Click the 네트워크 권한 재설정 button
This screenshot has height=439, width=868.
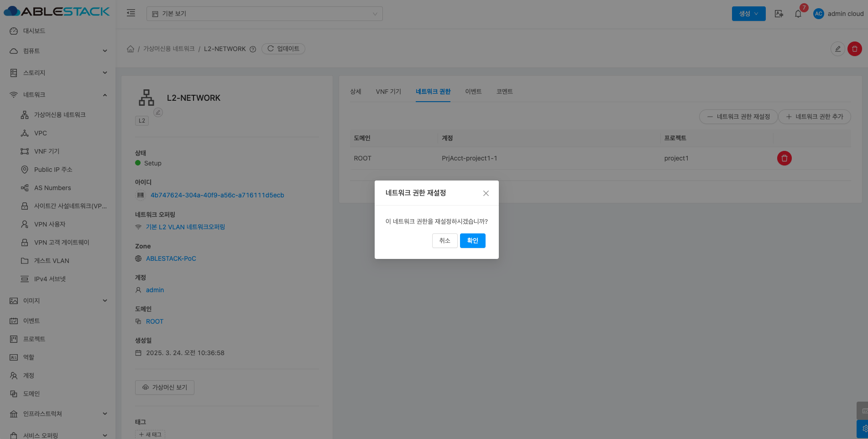click(738, 117)
